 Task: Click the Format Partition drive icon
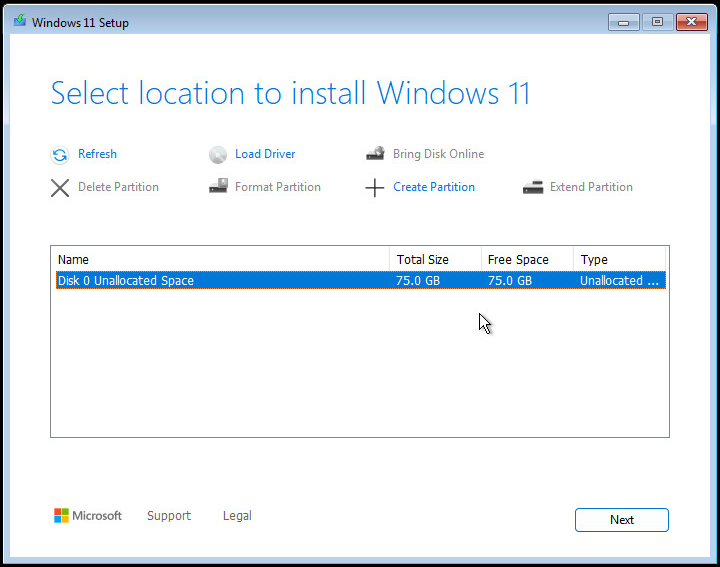point(219,186)
